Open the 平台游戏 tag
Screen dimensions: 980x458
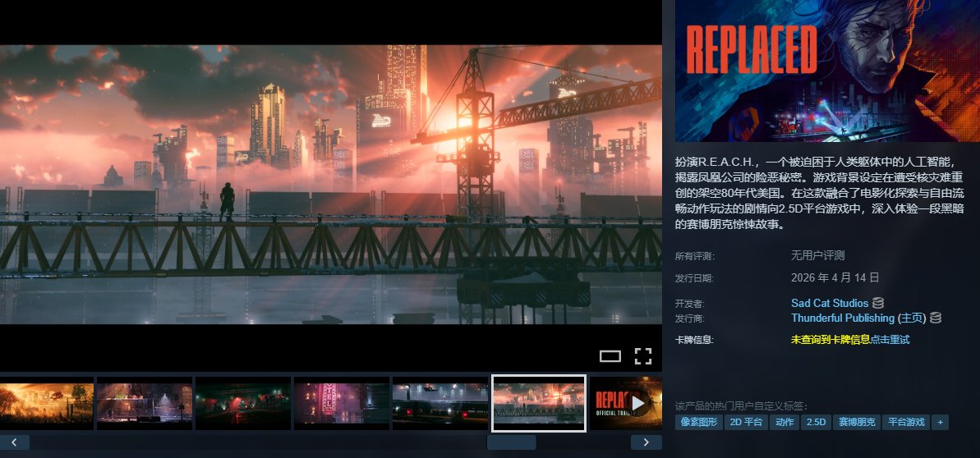pyautogui.click(x=906, y=423)
